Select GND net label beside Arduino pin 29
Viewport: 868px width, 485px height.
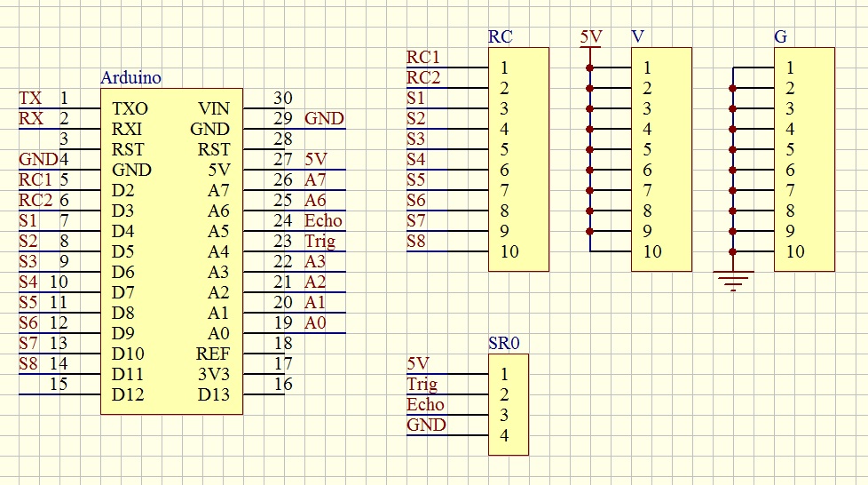325,119
